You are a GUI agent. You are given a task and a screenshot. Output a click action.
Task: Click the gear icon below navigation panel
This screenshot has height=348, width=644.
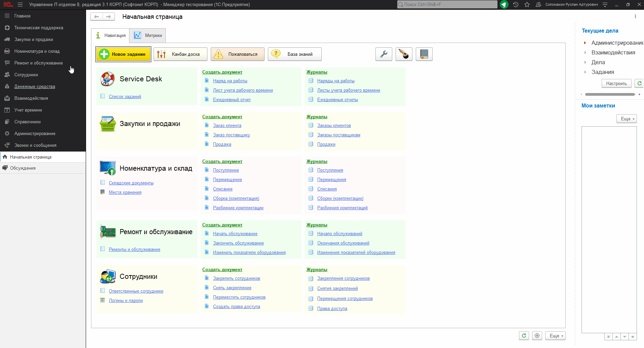[537, 336]
